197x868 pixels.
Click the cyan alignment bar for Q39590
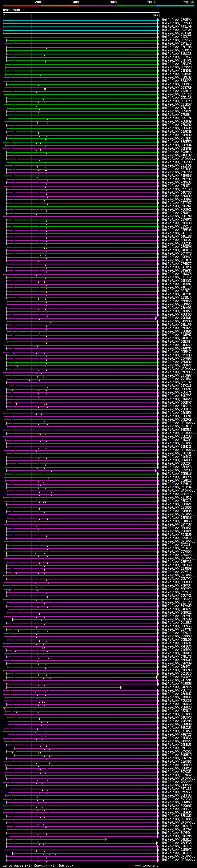[81, 20]
